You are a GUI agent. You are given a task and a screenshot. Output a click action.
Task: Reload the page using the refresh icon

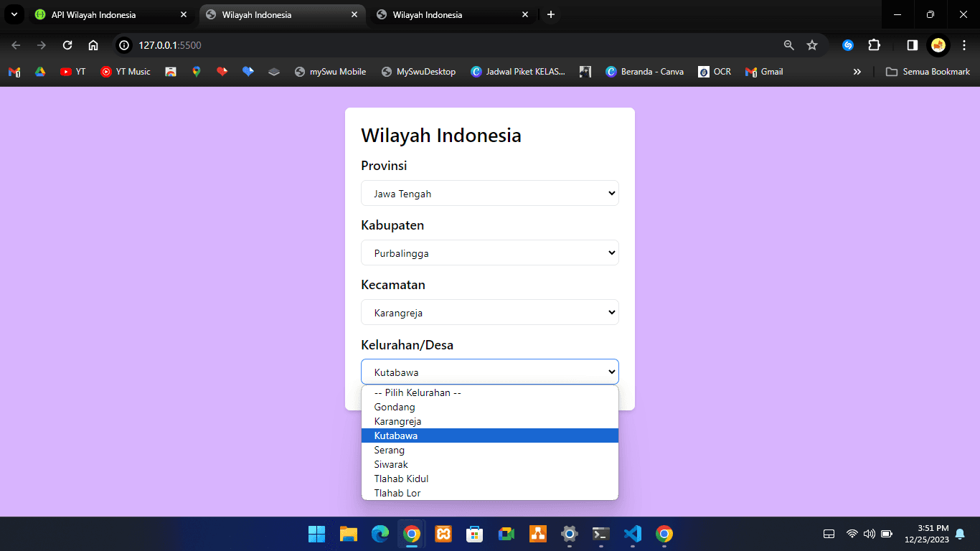pos(67,44)
